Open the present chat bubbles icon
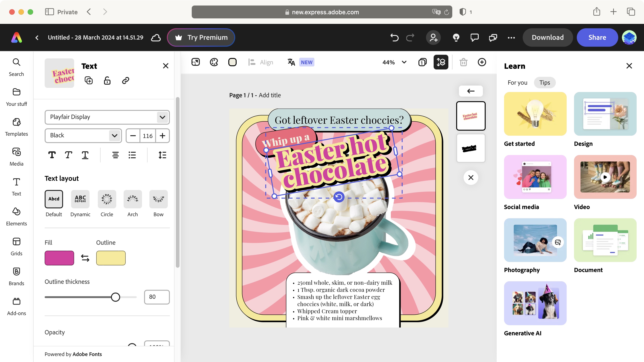644x362 pixels. (493, 37)
